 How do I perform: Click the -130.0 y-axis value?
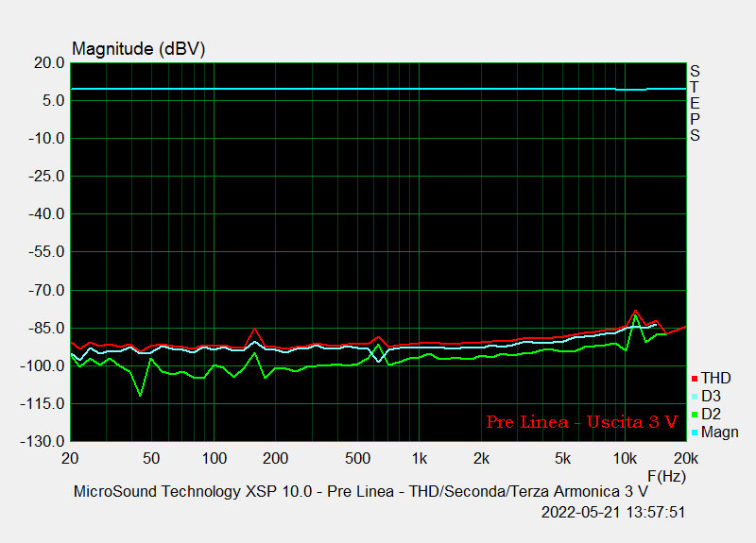tap(43, 441)
